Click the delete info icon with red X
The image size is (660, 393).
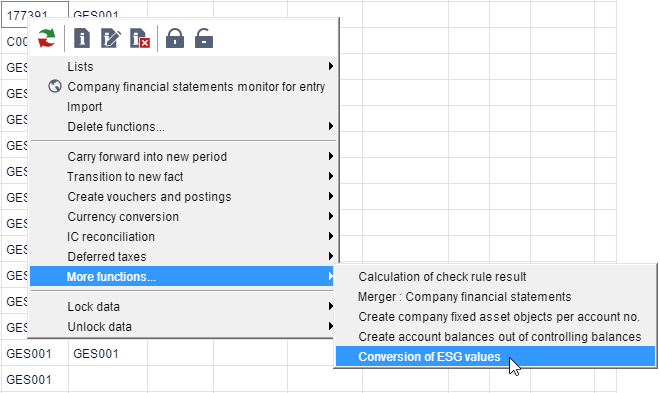pyautogui.click(x=140, y=38)
